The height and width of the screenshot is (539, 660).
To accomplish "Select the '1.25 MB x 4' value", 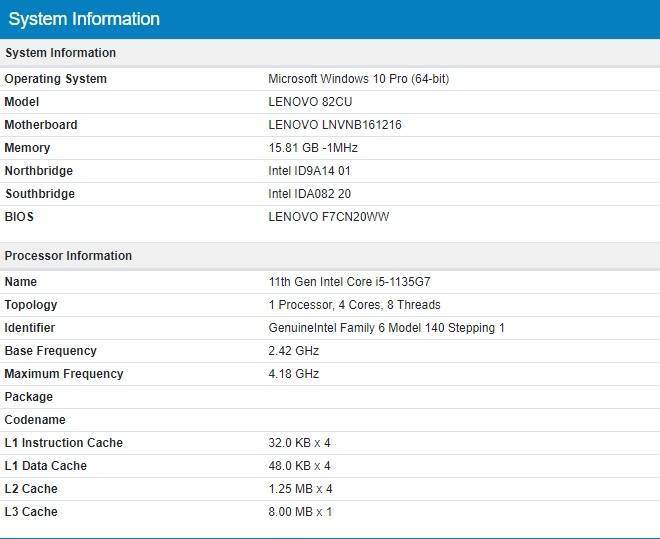I will (x=301, y=489).
